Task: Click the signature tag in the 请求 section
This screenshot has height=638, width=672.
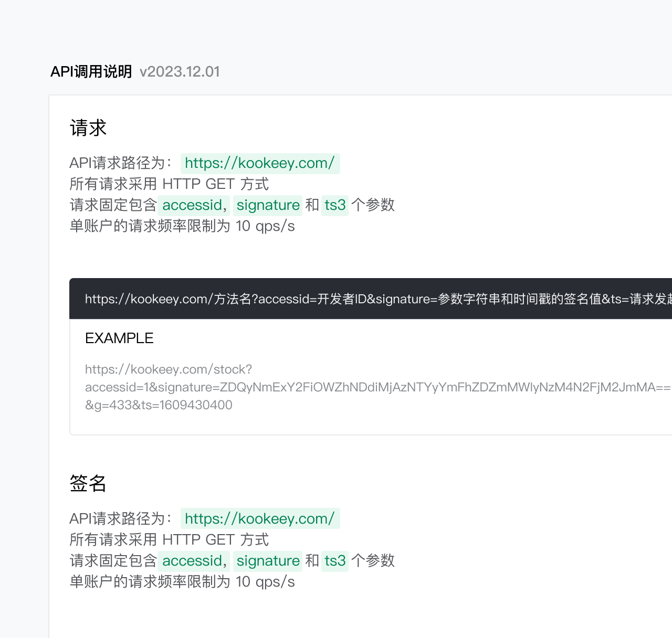Action: pos(268,205)
